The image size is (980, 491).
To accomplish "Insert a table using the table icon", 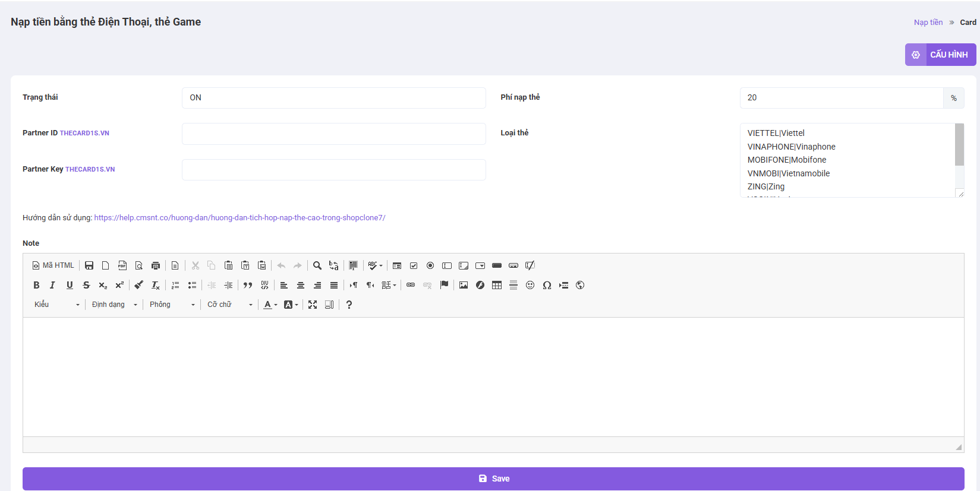I will 497,285.
